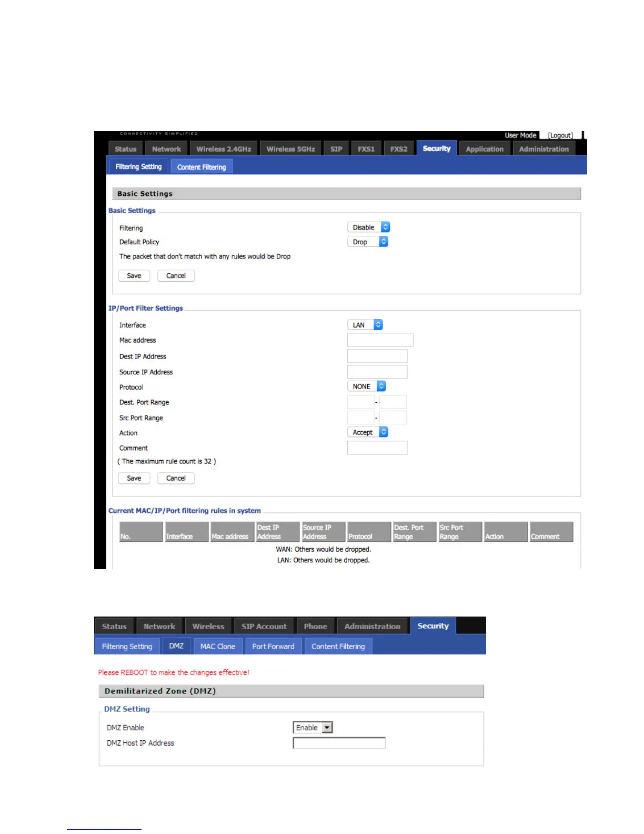Save the IP/Port Filter Settings
The width and height of the screenshot is (644, 834).
tap(134, 478)
